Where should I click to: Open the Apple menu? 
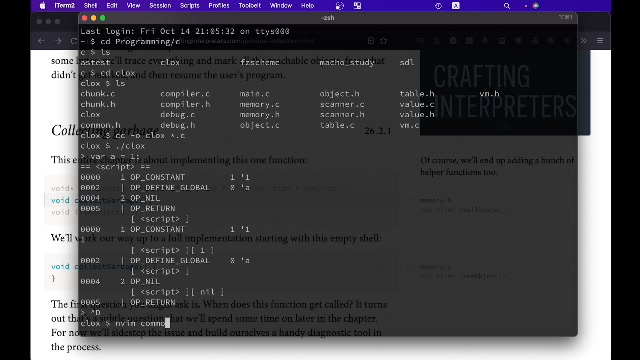(x=42, y=6)
